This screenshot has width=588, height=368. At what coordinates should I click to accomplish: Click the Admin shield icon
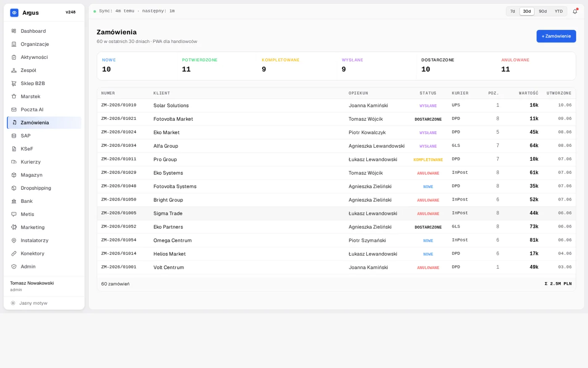14,267
